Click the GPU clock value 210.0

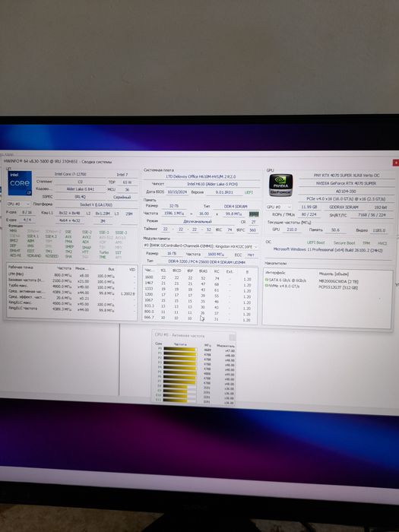(x=291, y=230)
